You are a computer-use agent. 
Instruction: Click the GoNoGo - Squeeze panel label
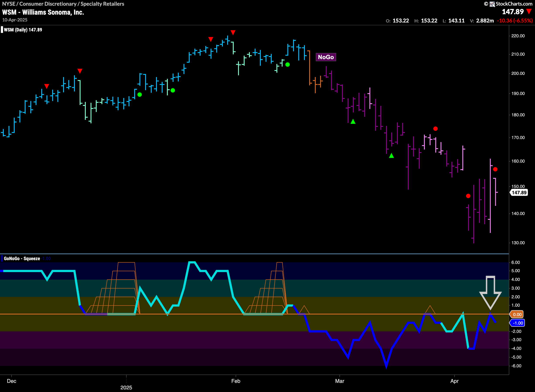coord(22,258)
